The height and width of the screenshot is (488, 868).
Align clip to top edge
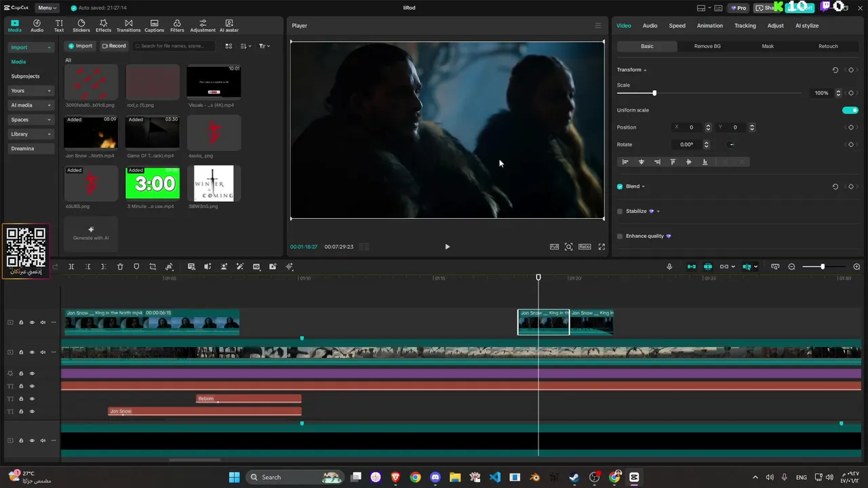point(673,162)
